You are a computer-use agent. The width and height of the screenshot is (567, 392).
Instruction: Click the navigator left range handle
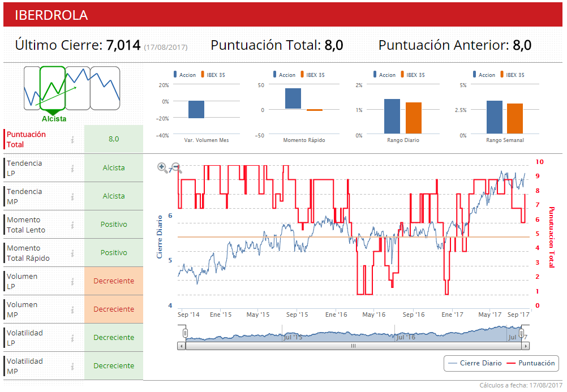click(185, 333)
